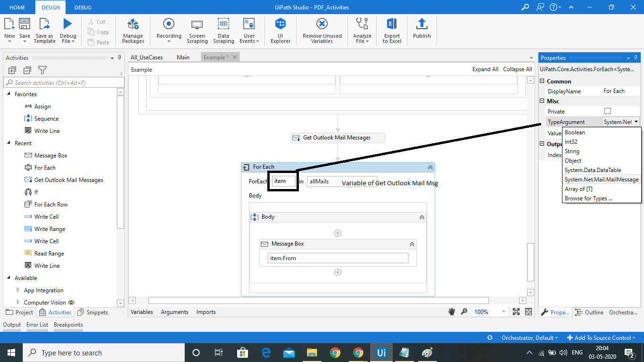Open All_UseCases document tab

click(147, 57)
